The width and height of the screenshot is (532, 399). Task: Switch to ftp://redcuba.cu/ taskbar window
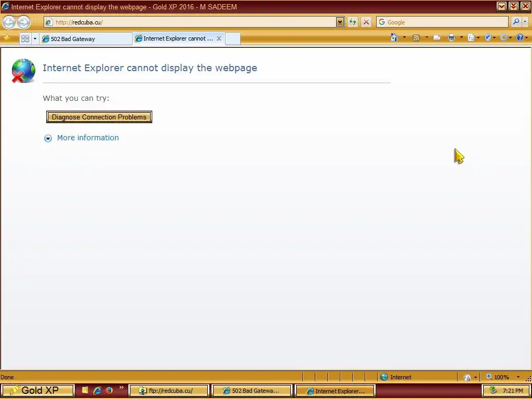click(169, 391)
